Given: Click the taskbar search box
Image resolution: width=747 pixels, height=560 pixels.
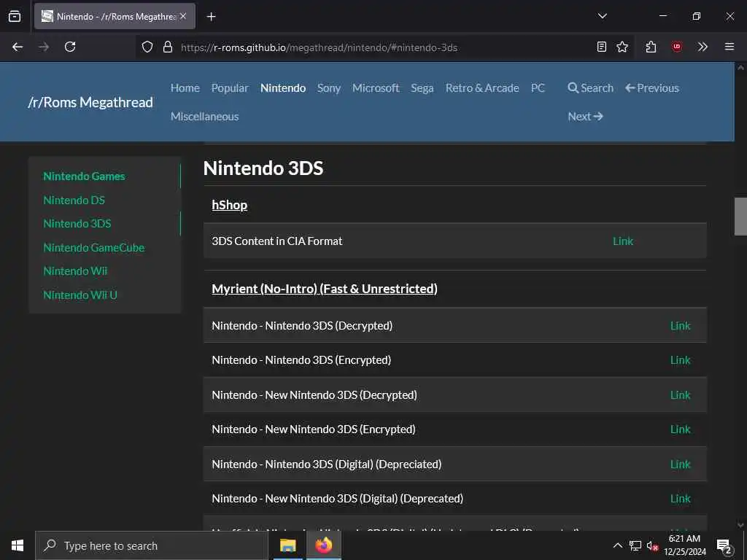Looking at the screenshot, I should click(152, 545).
